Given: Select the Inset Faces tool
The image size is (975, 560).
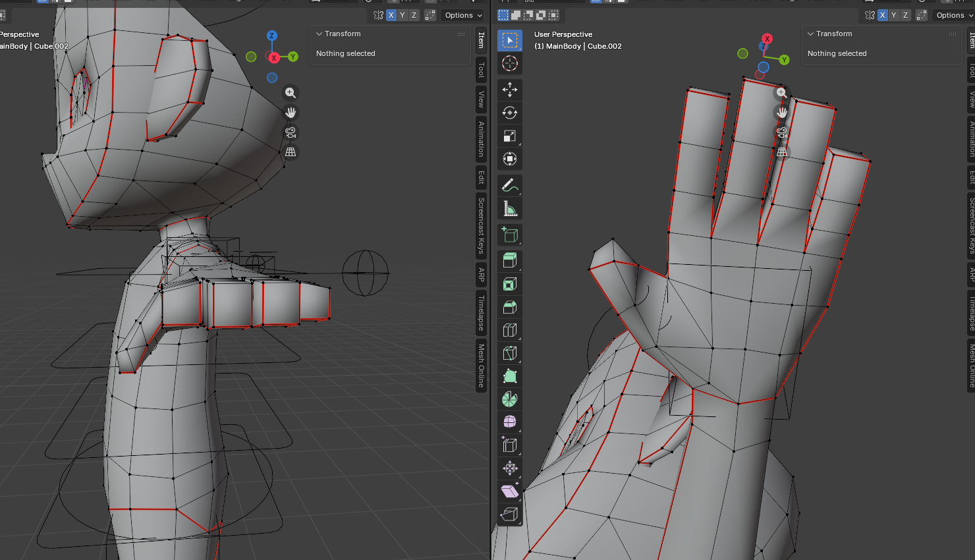Looking at the screenshot, I should point(509,284).
